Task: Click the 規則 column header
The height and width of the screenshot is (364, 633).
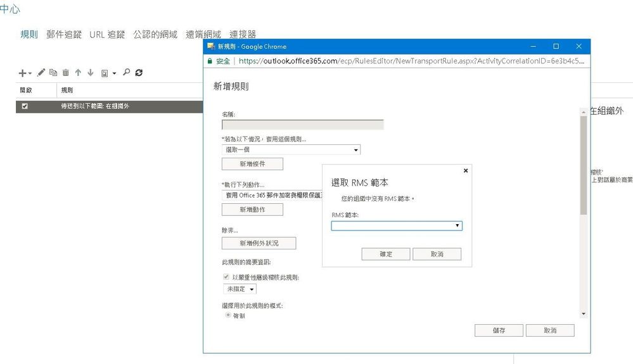Action: tap(67, 91)
